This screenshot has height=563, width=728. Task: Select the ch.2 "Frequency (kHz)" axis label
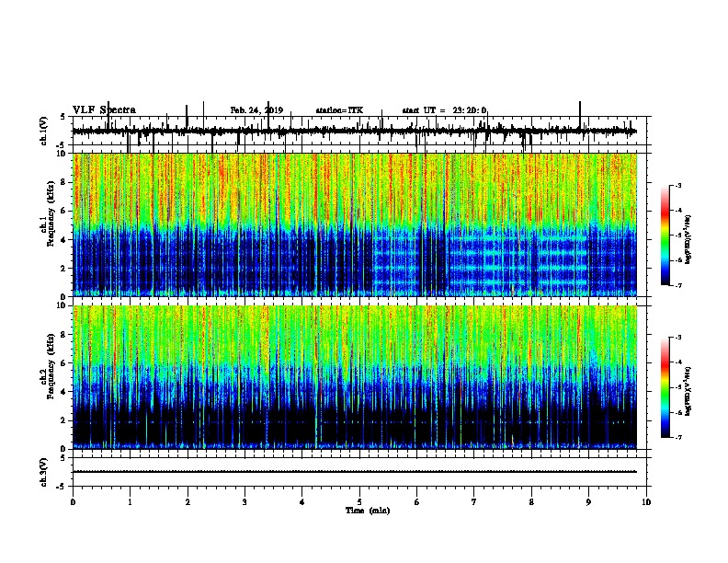[x=51, y=365]
